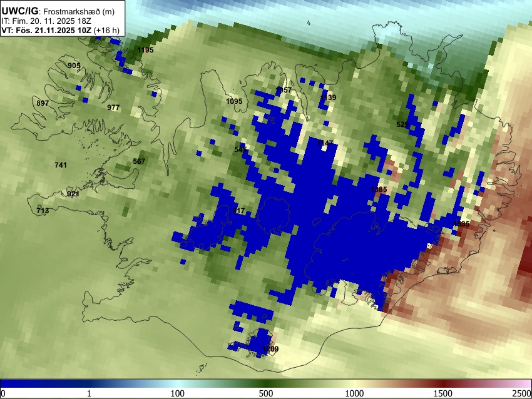
Task: Click the 741 value label
Action: point(61,165)
